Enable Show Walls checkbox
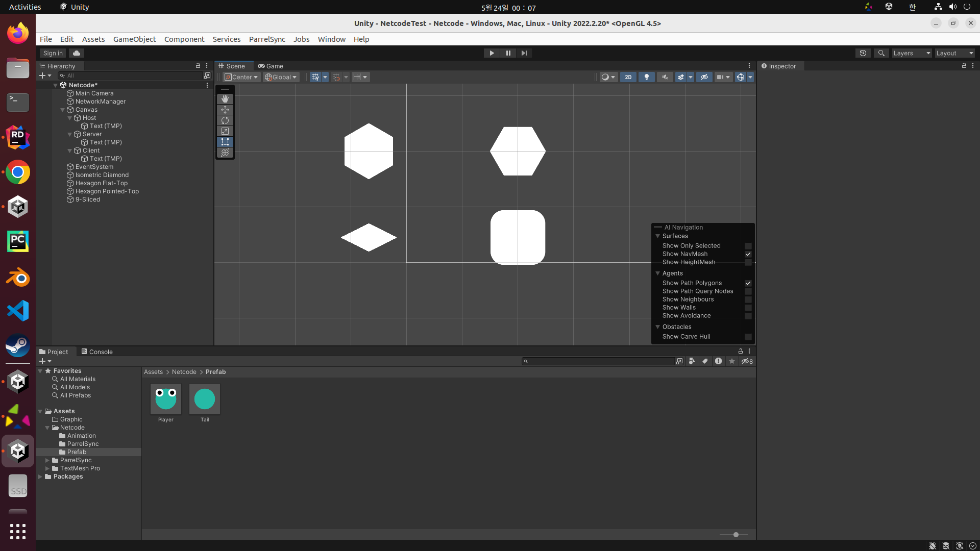Viewport: 980px width, 551px height. click(x=748, y=308)
